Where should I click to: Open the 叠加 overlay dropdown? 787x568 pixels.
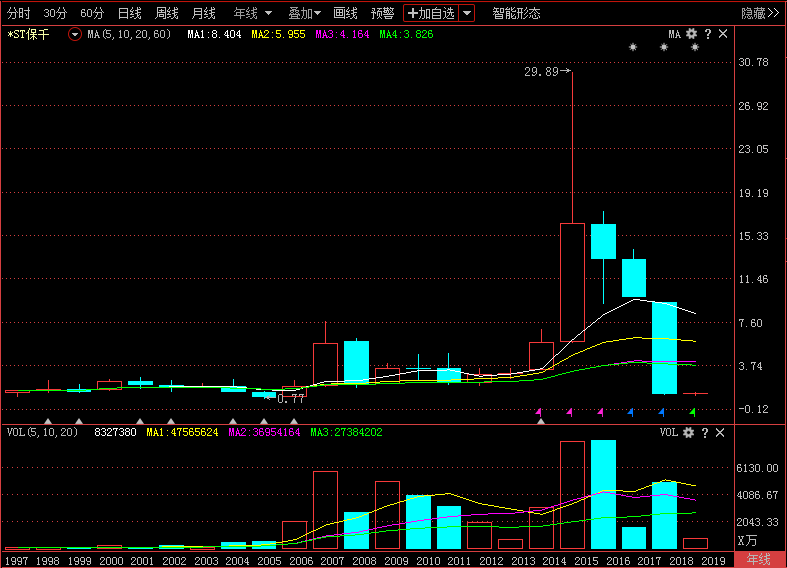click(304, 13)
